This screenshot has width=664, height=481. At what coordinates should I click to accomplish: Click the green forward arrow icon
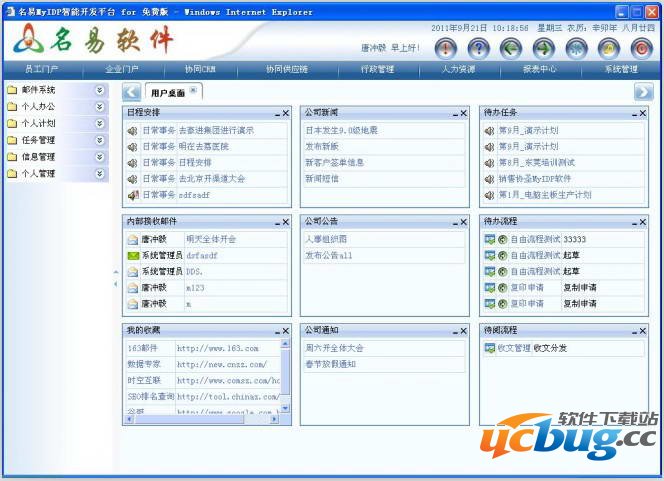pyautogui.click(x=542, y=47)
